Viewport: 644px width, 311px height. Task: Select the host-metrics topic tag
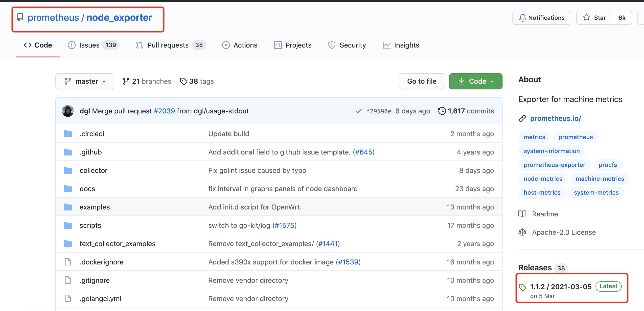(542, 193)
